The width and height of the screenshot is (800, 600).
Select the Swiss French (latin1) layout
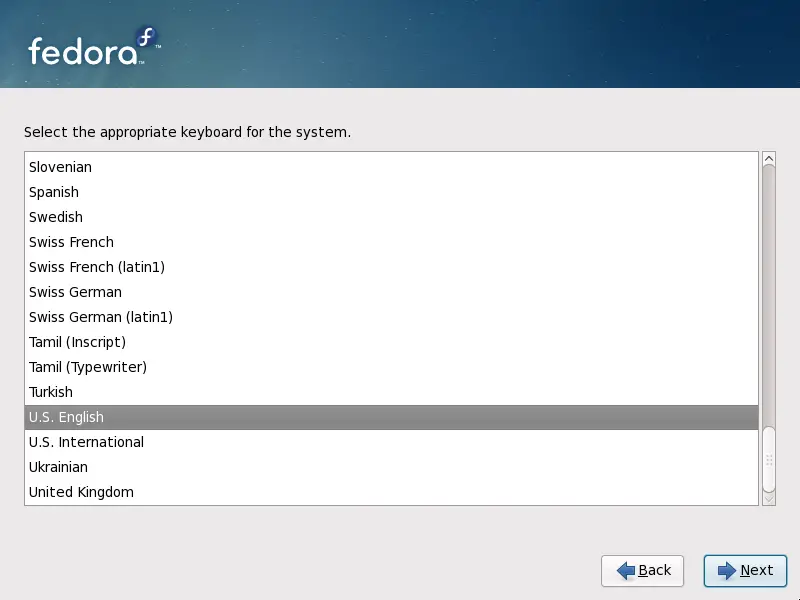[96, 267]
